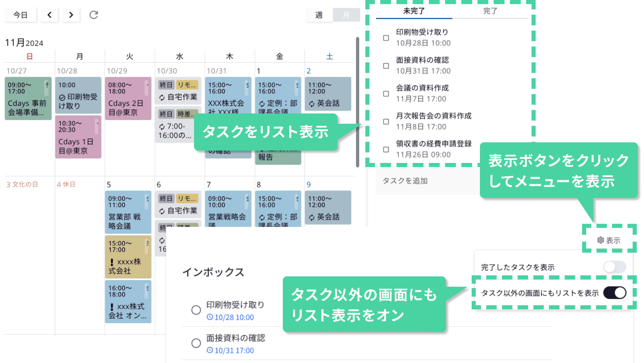This screenshot has height=363, width=644.
Task: Click the リモ... tag on Nov 6
Action: click(x=187, y=198)
